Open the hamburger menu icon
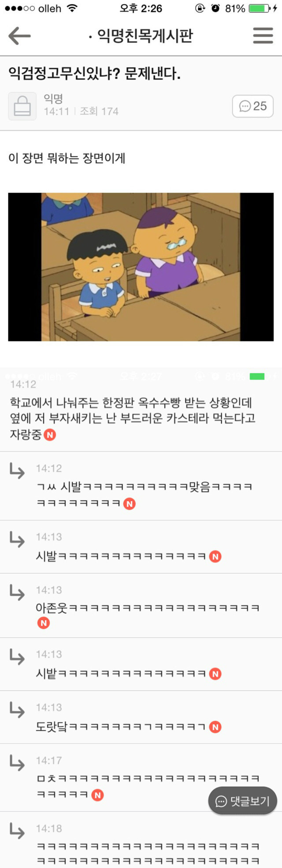Screen dimensions: 282x868 pos(263,36)
